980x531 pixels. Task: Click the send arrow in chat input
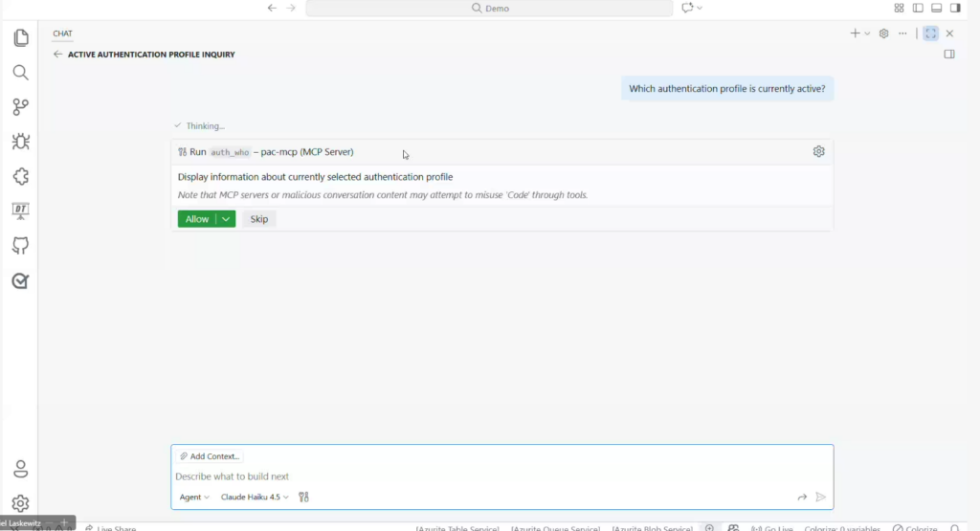point(820,497)
